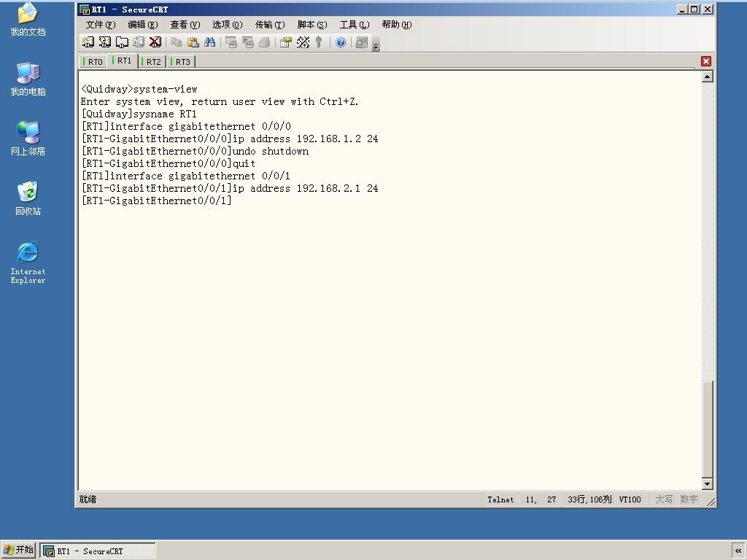Select the RT1 session tab
The image size is (747, 560).
[123, 61]
